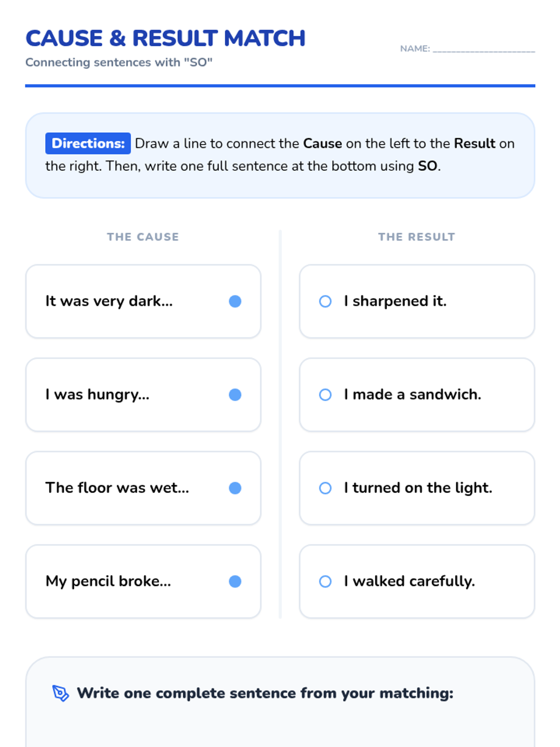Click 'THE RESULT' column heading

pos(417,237)
